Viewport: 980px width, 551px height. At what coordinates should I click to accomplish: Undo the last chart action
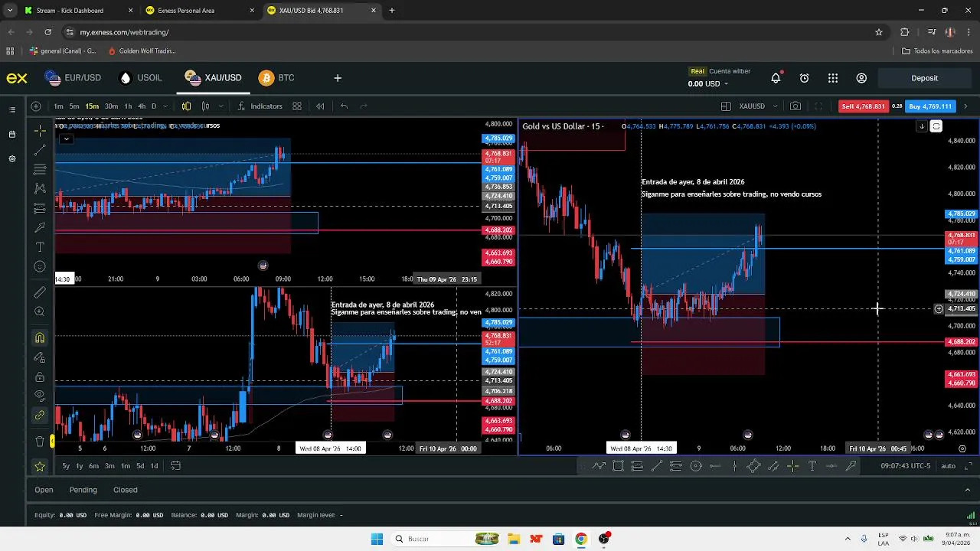(x=344, y=106)
